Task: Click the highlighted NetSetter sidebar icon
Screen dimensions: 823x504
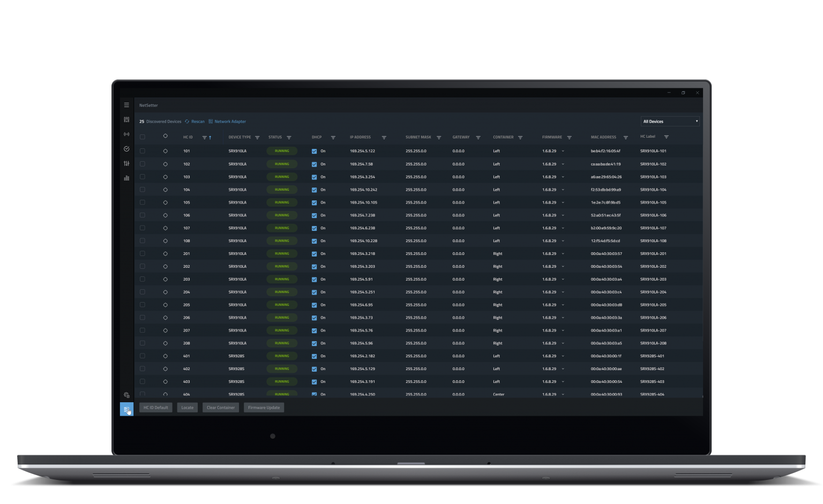Action: (126, 409)
